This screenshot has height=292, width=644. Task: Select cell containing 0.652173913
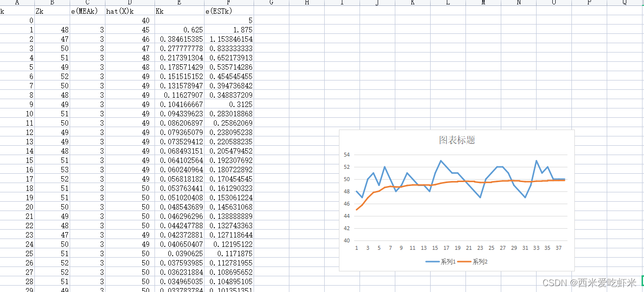(x=229, y=57)
